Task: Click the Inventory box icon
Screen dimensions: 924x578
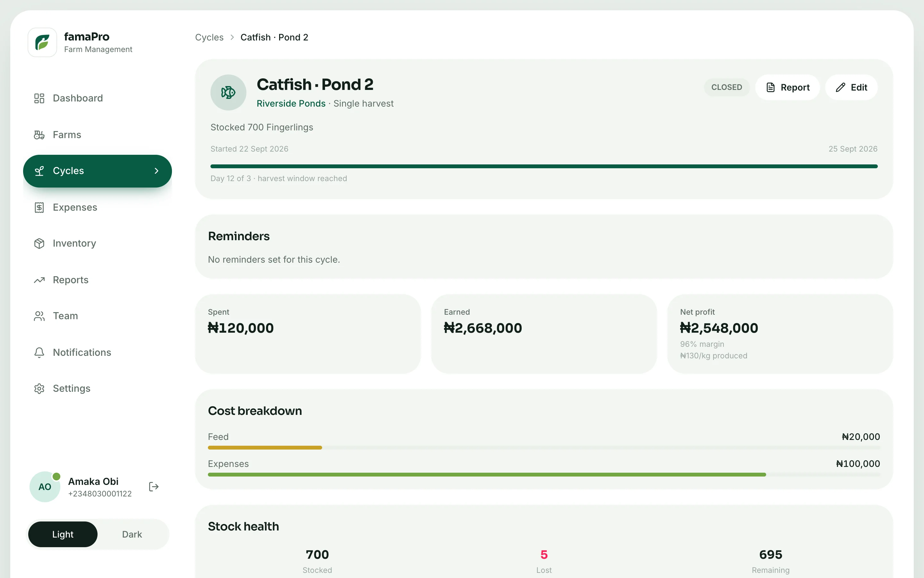Action: [39, 243]
